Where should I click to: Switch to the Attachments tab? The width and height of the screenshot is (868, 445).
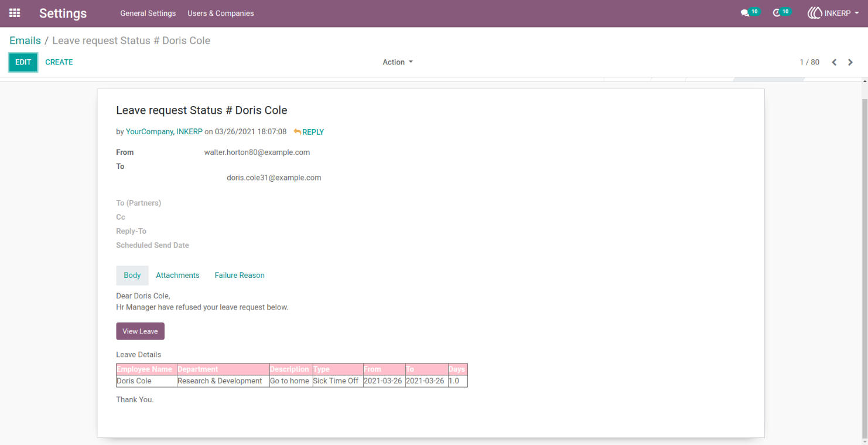point(177,276)
